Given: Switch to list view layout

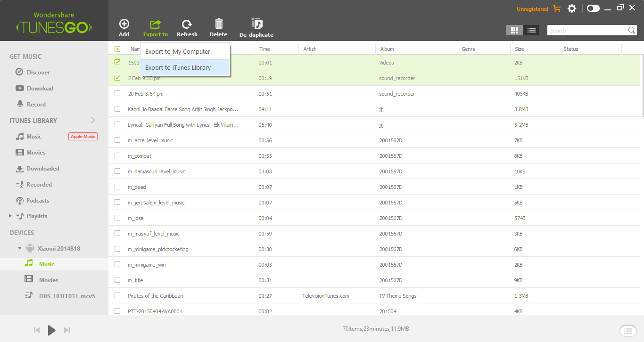Looking at the screenshot, I should pyautogui.click(x=531, y=30).
